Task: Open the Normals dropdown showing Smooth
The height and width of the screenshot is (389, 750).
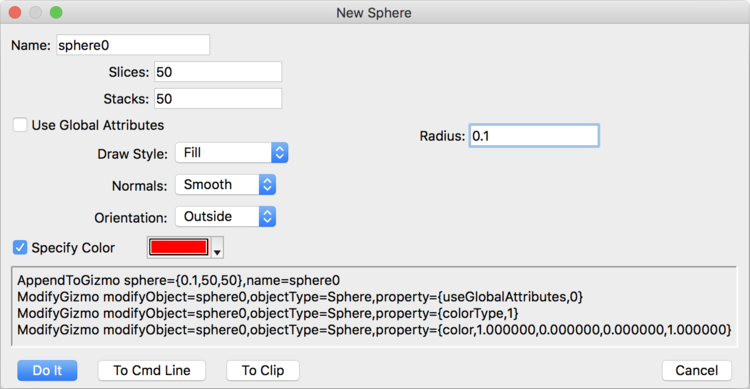Action: tap(225, 185)
